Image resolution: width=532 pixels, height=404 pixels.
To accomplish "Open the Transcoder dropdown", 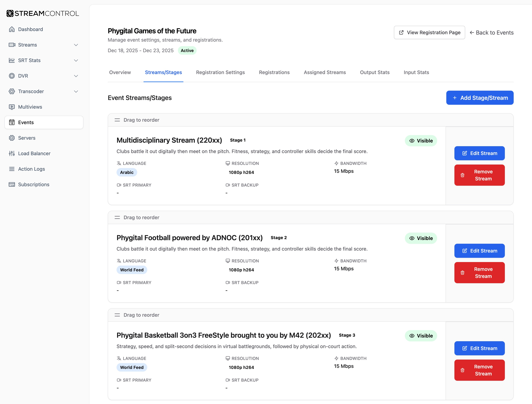I will (76, 91).
